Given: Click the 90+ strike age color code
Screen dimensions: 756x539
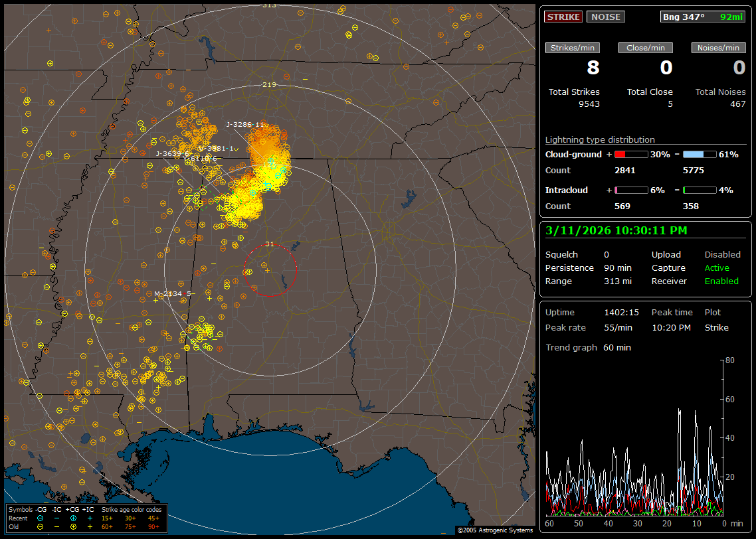Looking at the screenshot, I should click(153, 526).
